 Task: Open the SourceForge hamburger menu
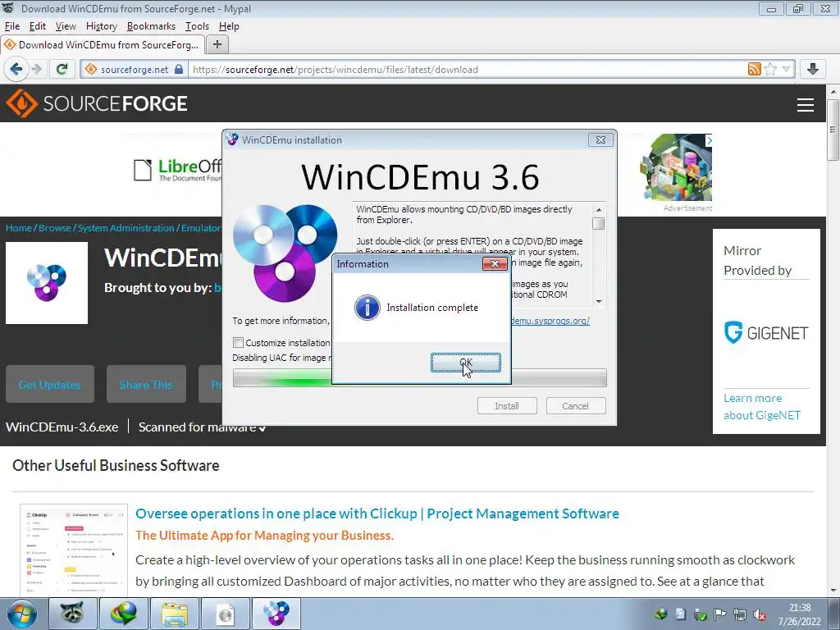tap(806, 104)
